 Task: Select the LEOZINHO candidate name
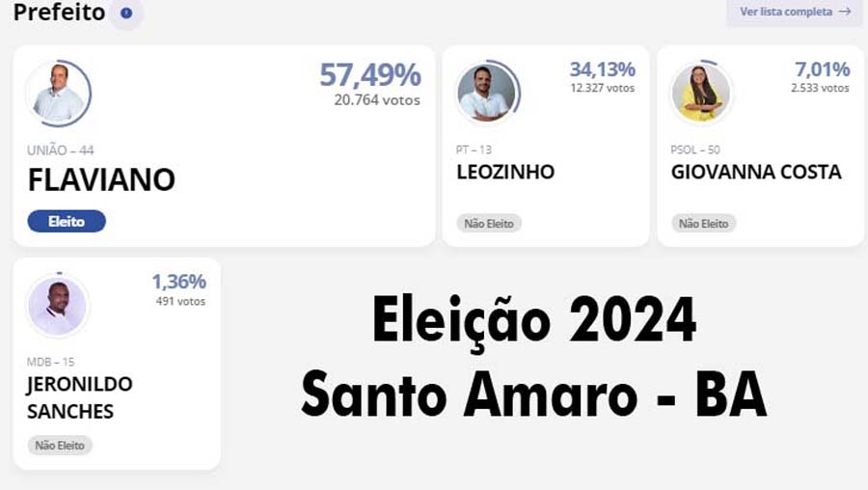tap(505, 173)
